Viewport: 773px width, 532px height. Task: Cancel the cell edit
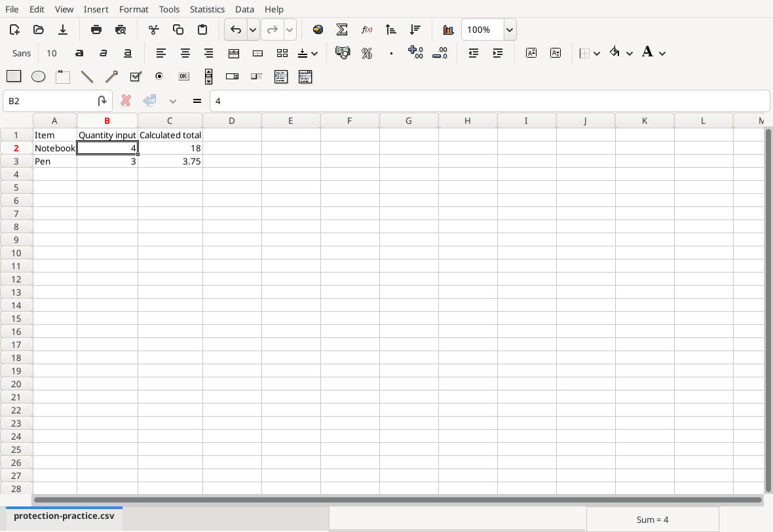coord(126,101)
